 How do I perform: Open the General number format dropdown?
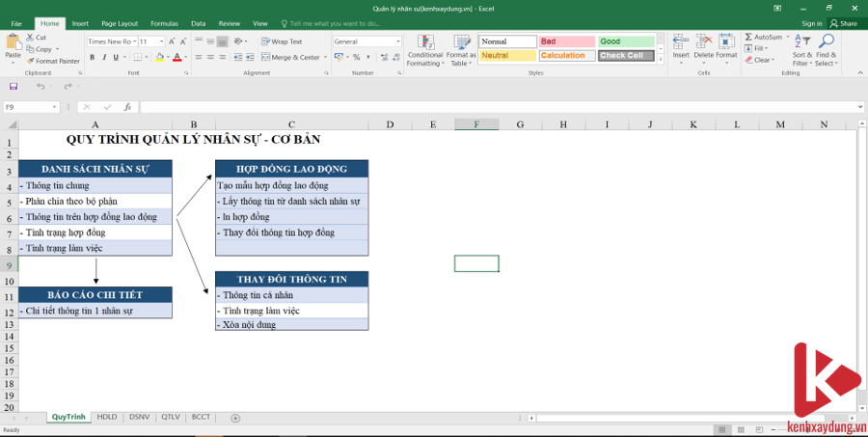[x=397, y=41]
